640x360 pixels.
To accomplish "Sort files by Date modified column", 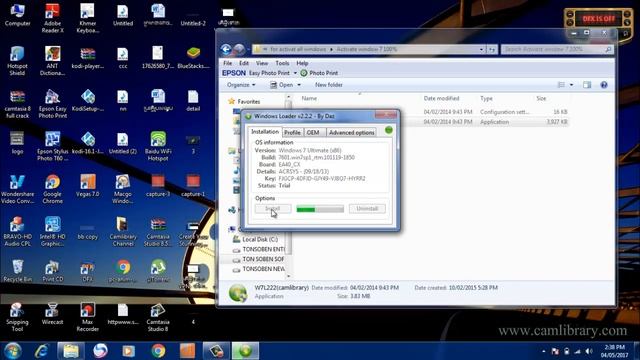I will 441,98.
